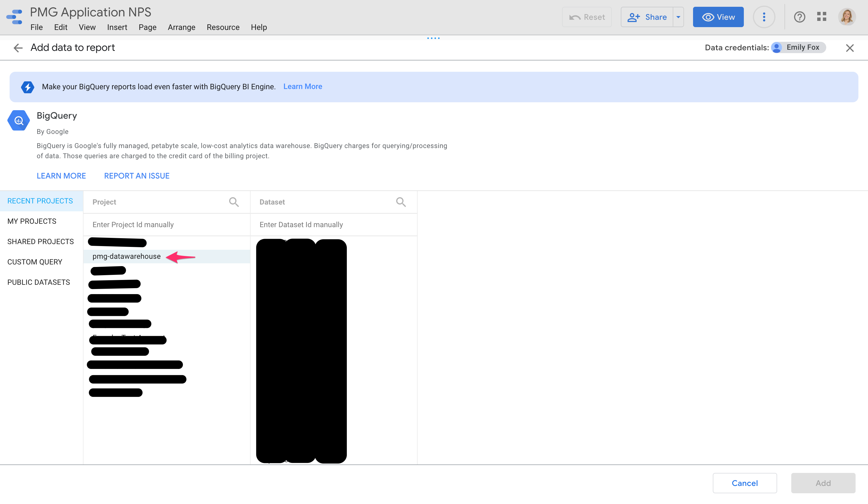Image resolution: width=868 pixels, height=504 pixels.
Task: Click the Looker Studio logo icon
Action: [x=14, y=17]
